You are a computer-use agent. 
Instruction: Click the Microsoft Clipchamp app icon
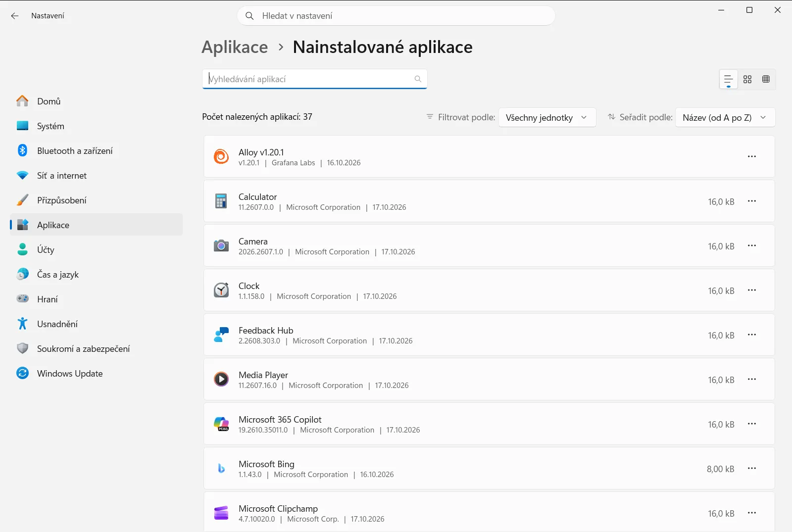pos(221,513)
